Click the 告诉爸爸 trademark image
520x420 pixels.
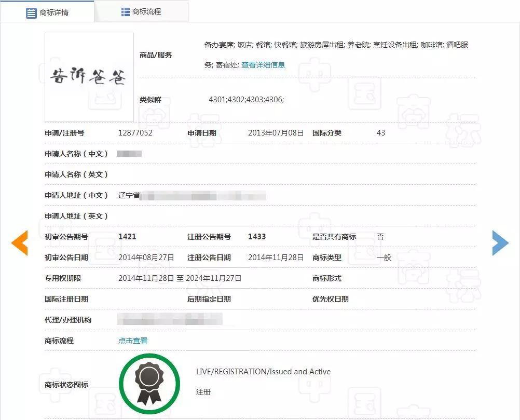pos(89,77)
